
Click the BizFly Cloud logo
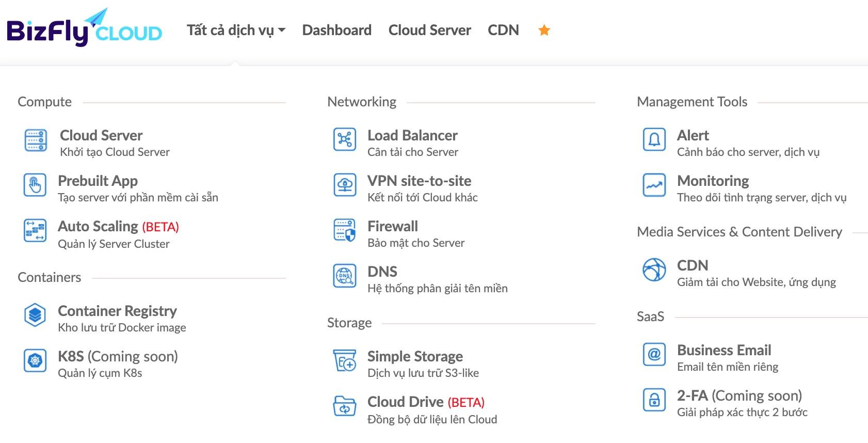tap(84, 27)
